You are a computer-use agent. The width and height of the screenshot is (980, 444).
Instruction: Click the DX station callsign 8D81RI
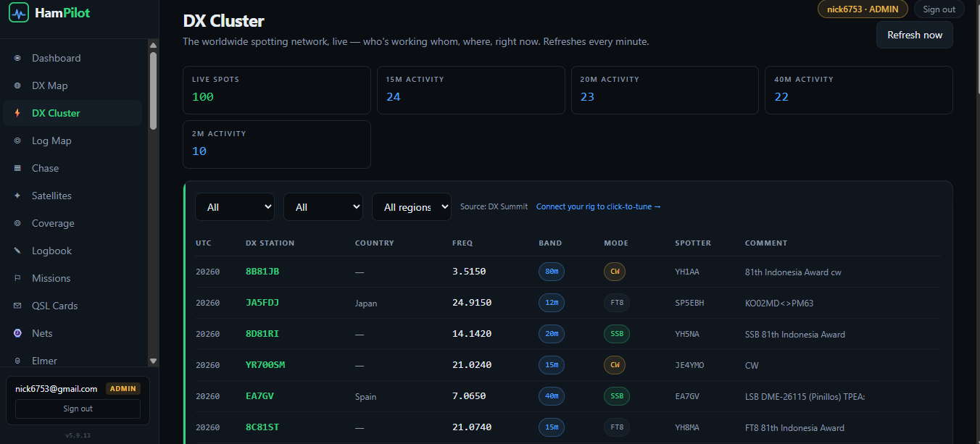point(262,334)
